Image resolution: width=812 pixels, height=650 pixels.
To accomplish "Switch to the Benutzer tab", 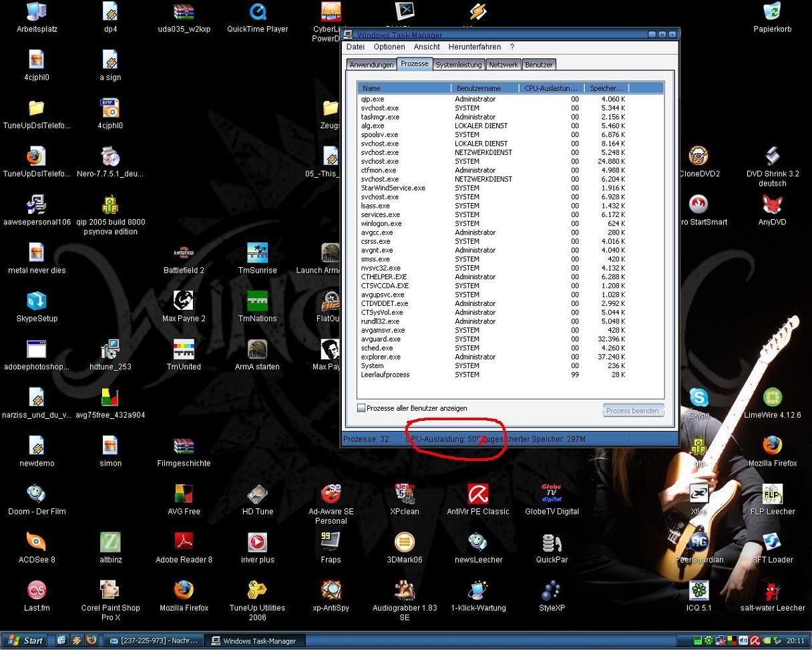I will [x=539, y=65].
